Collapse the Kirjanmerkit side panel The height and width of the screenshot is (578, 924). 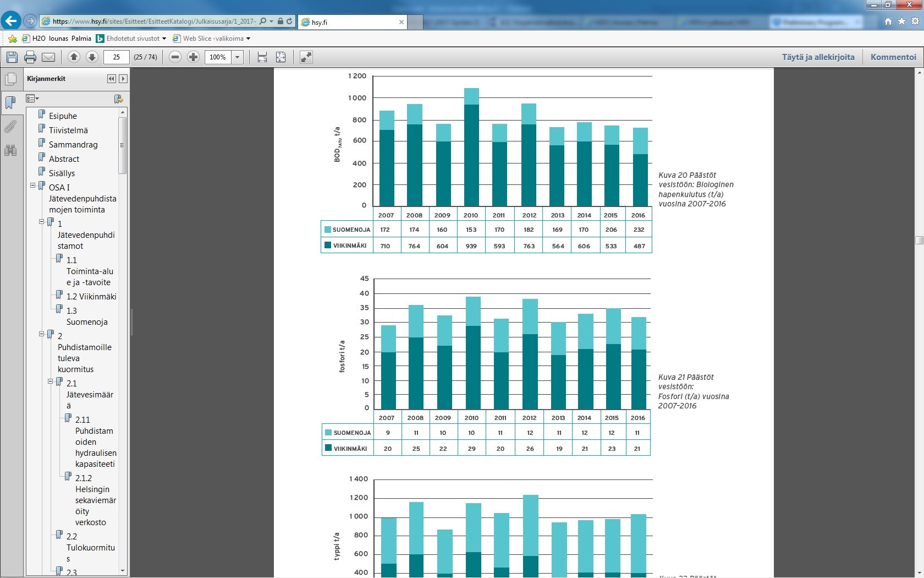tap(112, 79)
